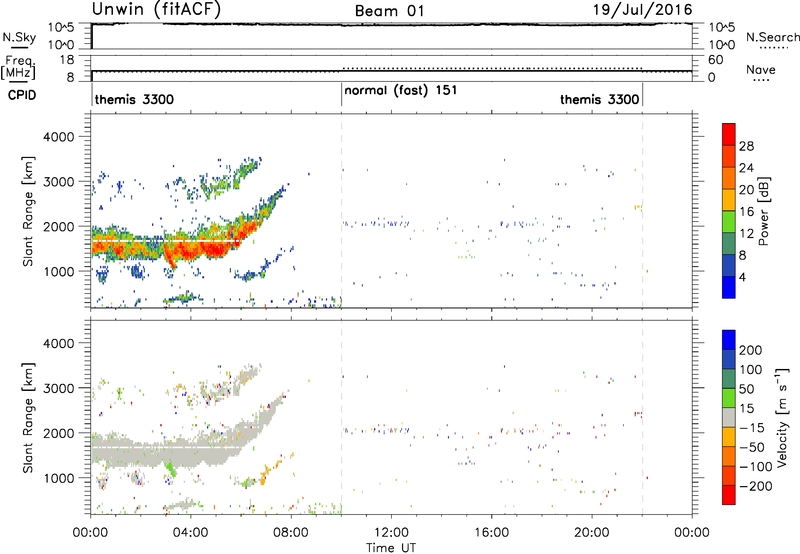Click 'Slant Range [km]' label of velocity panel
Viewport: 800px width, 554px height.
click(28, 417)
